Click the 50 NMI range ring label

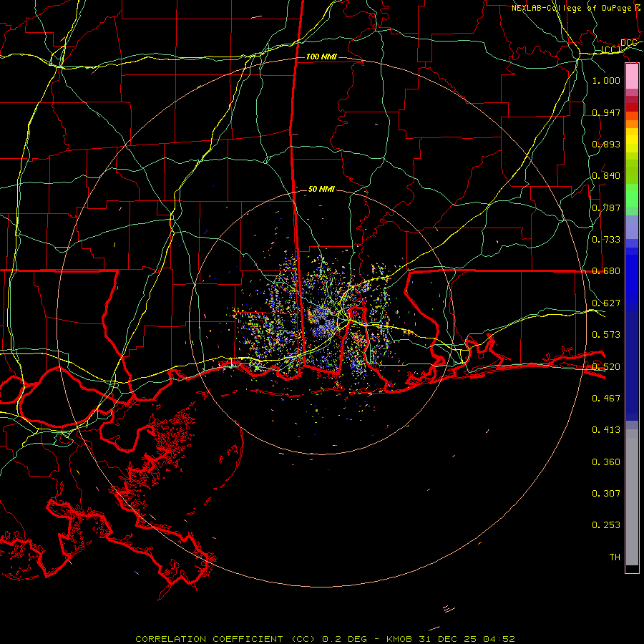coord(321,189)
